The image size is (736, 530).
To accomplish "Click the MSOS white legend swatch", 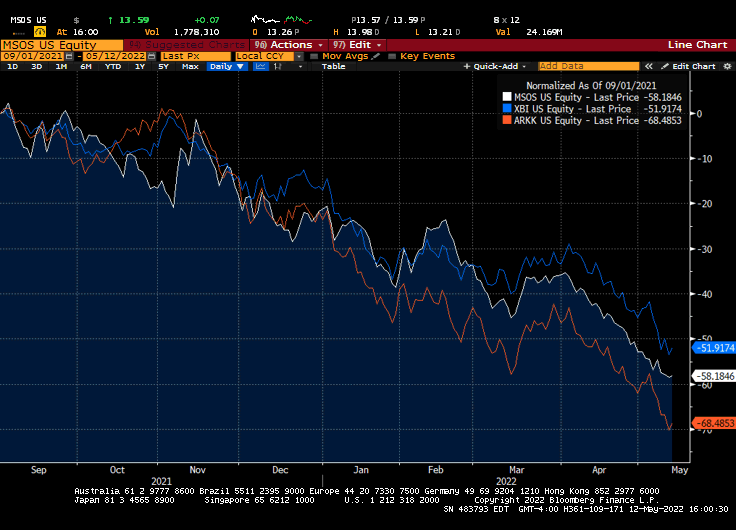I will click(506, 97).
